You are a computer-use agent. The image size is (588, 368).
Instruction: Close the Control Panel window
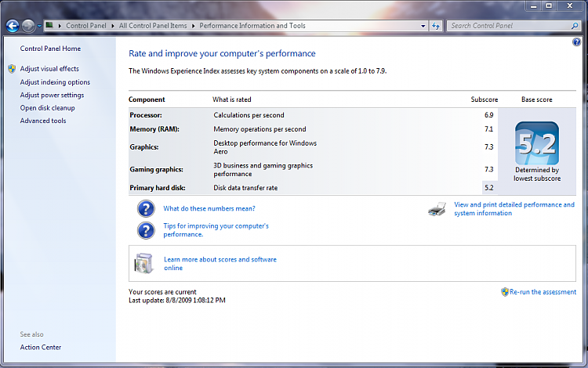coord(570,5)
